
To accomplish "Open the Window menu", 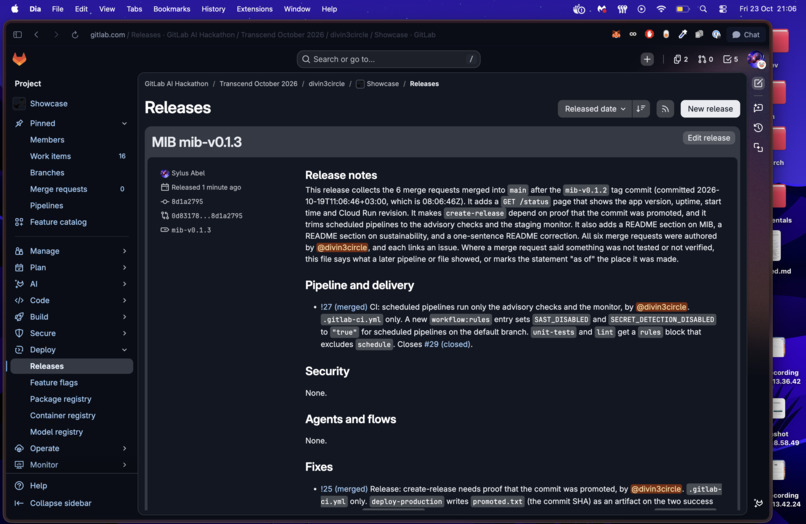I will click(x=297, y=9).
